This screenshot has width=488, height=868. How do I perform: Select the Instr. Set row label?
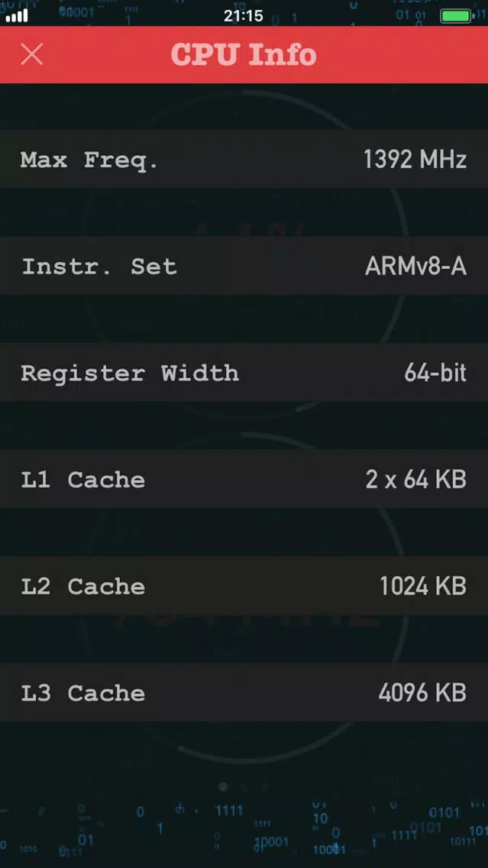99,267
